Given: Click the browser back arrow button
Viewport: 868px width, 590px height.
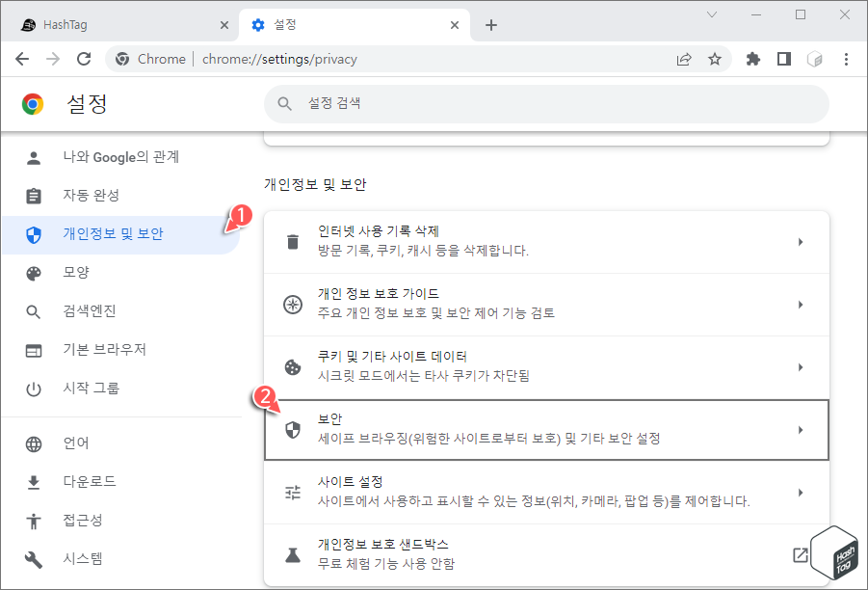Looking at the screenshot, I should tap(22, 59).
